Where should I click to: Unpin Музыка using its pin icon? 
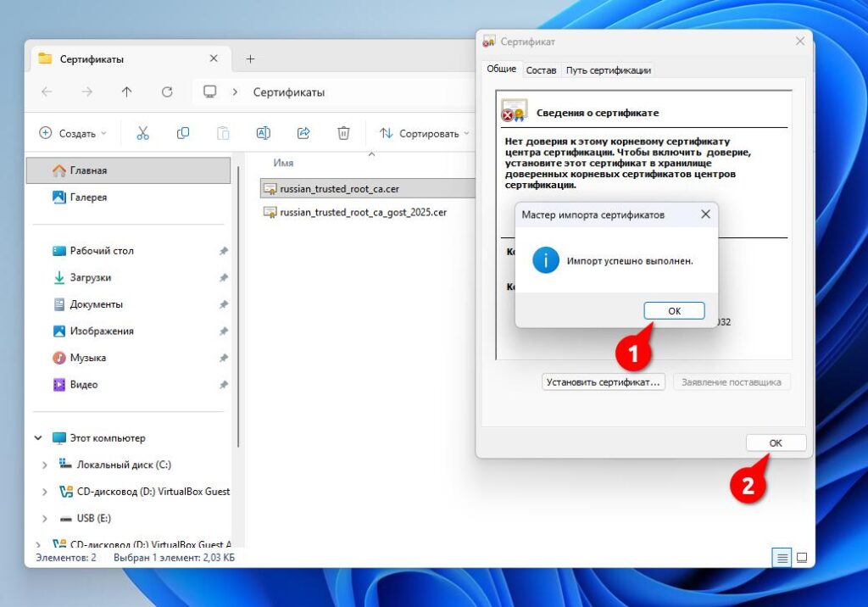[x=223, y=358]
